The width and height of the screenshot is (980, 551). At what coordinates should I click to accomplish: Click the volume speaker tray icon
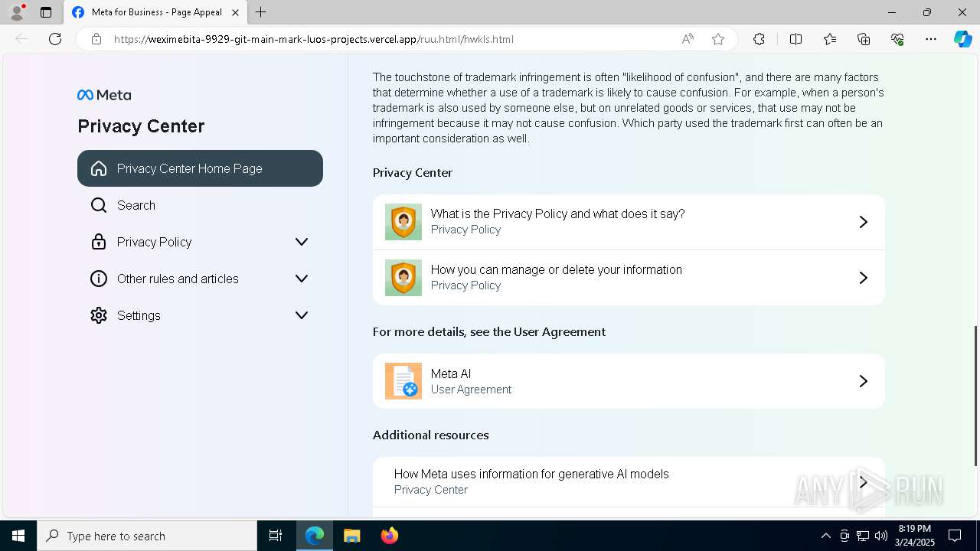[x=881, y=536]
